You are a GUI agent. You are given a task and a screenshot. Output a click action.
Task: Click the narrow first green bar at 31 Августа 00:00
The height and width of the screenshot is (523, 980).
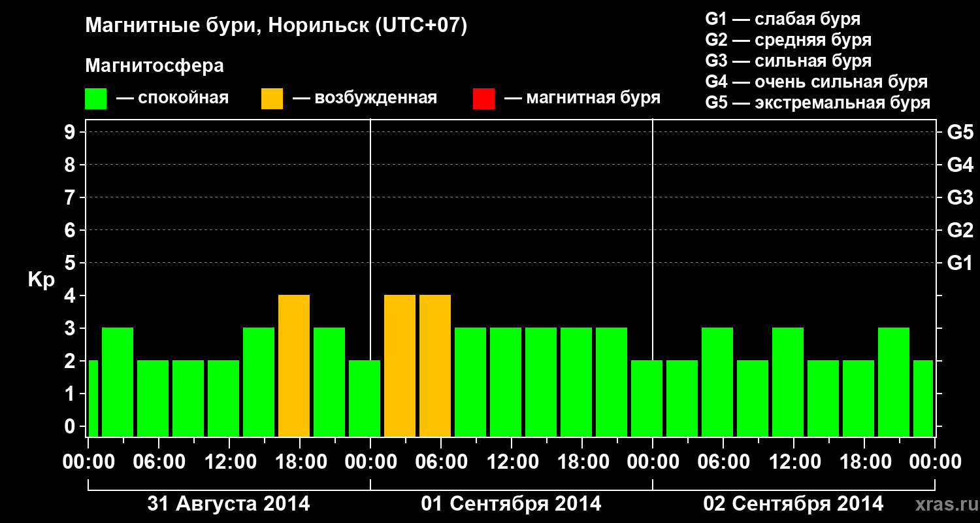point(93,398)
